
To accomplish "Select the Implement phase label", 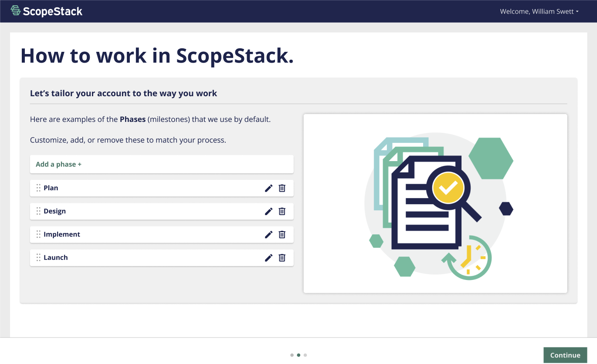I will point(62,234).
